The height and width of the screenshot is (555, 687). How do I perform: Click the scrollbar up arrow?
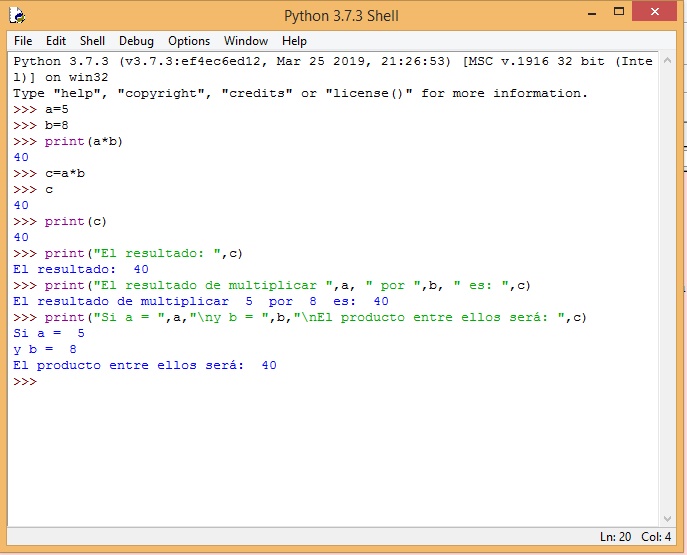coord(667,60)
